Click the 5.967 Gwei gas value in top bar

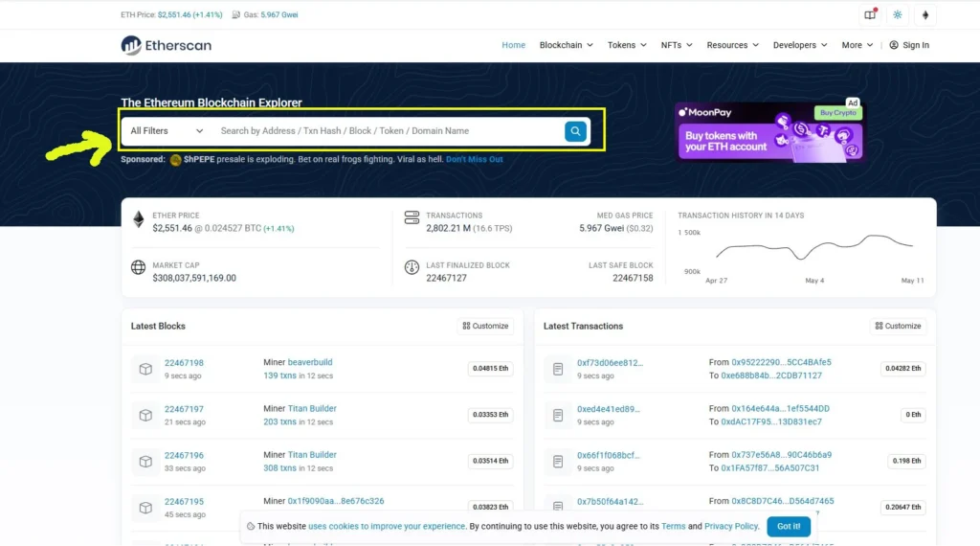tap(279, 14)
